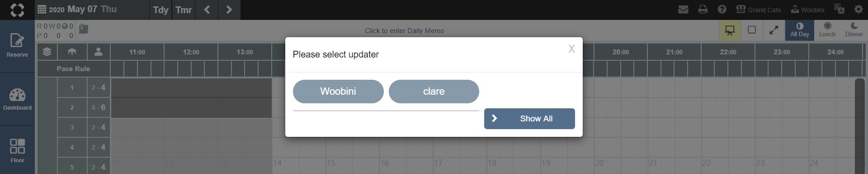Open the Dashboard sidebar item
Viewport: 868px width, 174px height.
[x=17, y=99]
